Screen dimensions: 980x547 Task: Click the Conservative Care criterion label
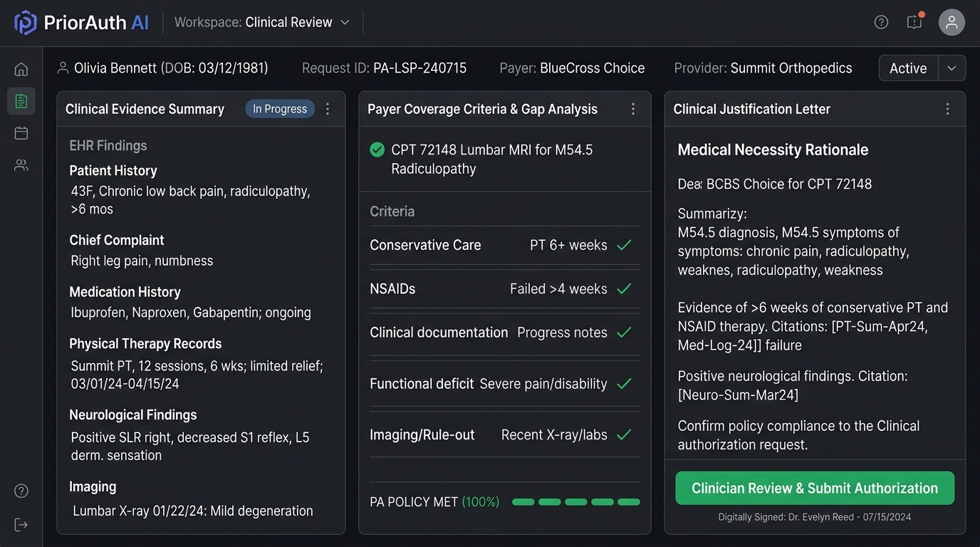(x=425, y=245)
